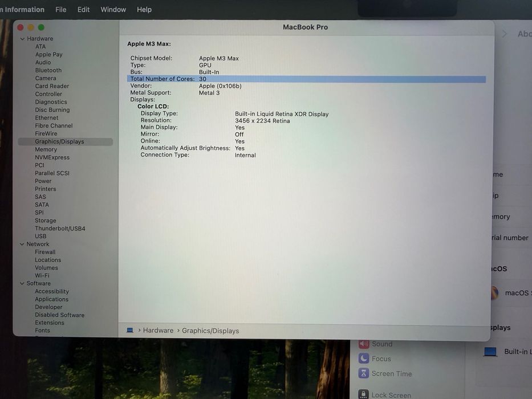The image size is (532, 399).
Task: Select Disabled Software in the sidebar
Action: point(60,315)
